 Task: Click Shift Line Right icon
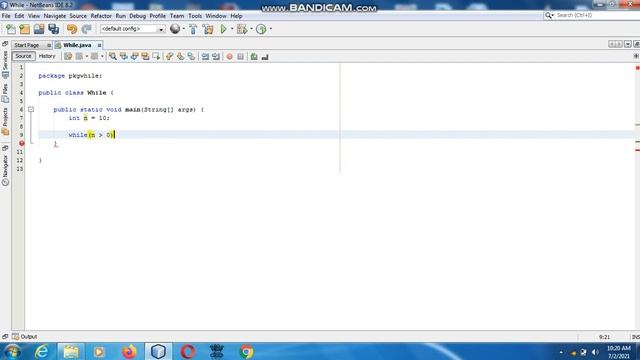click(x=216, y=57)
